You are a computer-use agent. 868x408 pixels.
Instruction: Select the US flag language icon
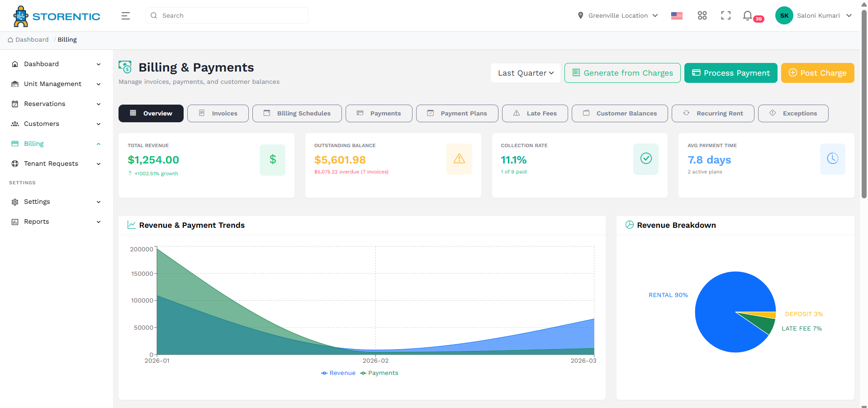pos(677,15)
